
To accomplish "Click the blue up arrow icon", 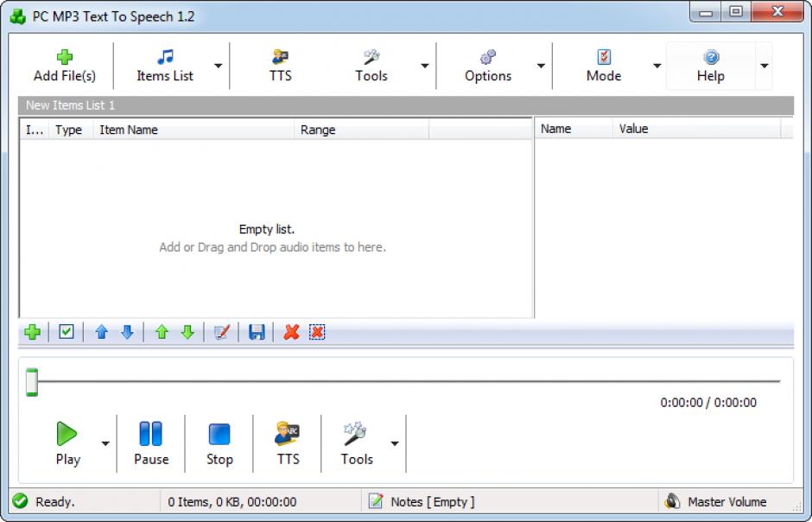I will click(x=102, y=332).
